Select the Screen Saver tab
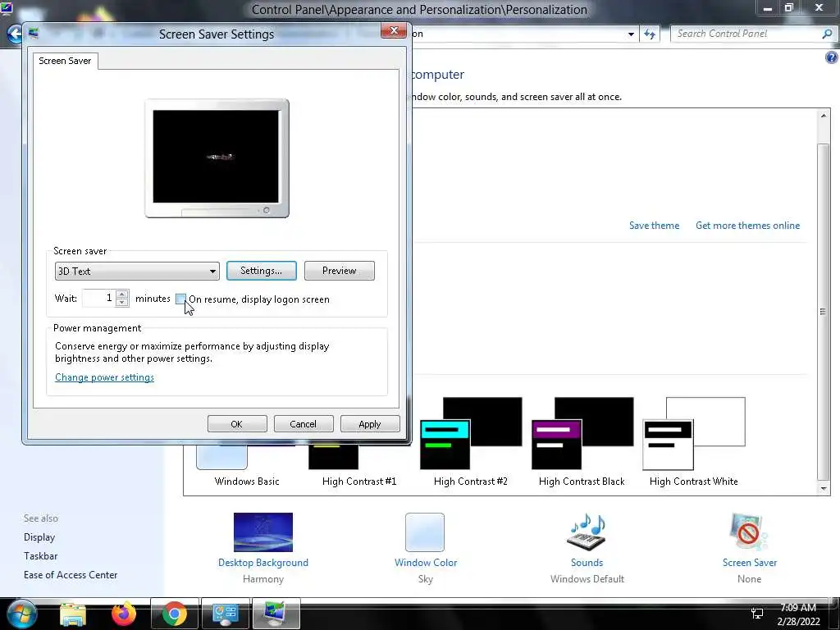This screenshot has width=840, height=630. click(x=65, y=61)
